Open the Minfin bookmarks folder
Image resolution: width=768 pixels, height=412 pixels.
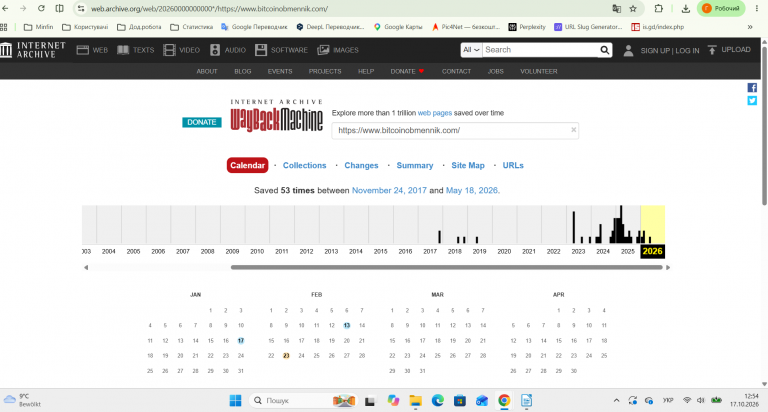tap(38, 27)
